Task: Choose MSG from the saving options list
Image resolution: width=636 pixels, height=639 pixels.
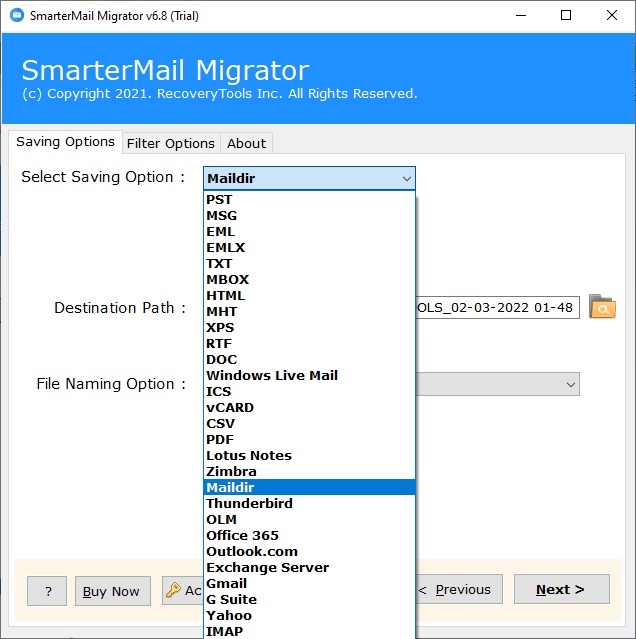Action: pos(309,216)
